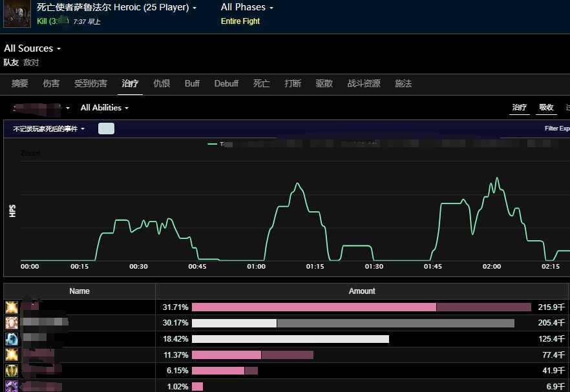Open the All Phases dropdown
The height and width of the screenshot is (392, 570).
[247, 8]
